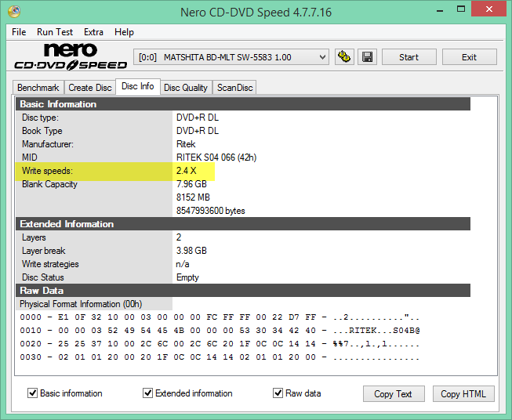The image size is (512, 420).
Task: Click the highlighted Write speeds label
Action: tap(47, 171)
